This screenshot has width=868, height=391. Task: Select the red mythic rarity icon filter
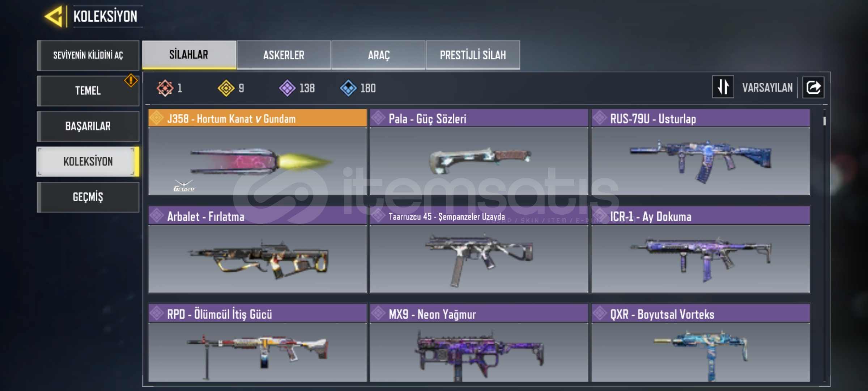[165, 88]
